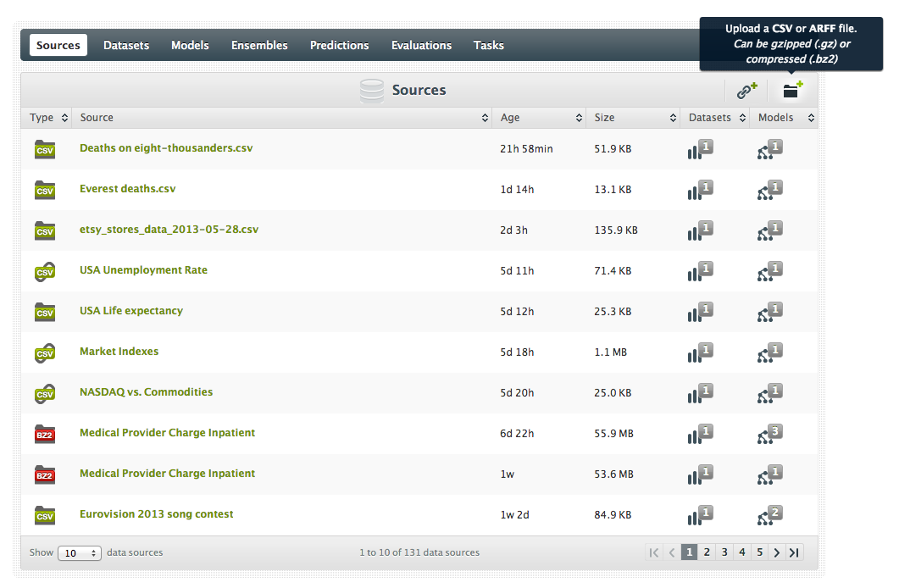Click models icon for Eurovision 2013 song contest
The width and height of the screenshot is (899, 588).
coord(769,515)
